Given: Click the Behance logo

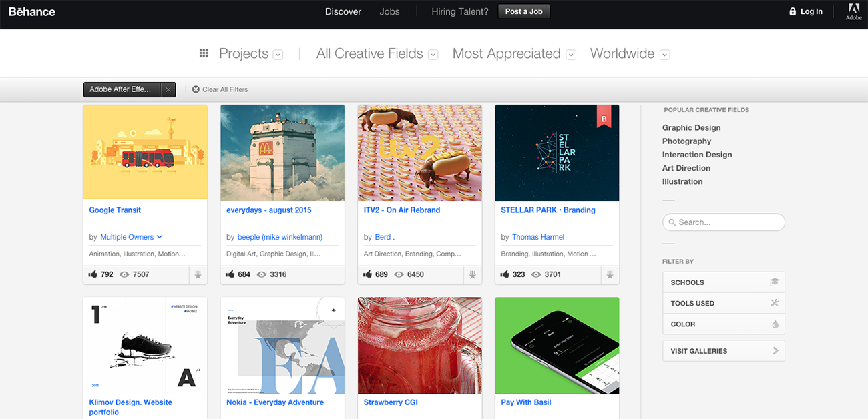Looking at the screenshot, I should 32,11.
